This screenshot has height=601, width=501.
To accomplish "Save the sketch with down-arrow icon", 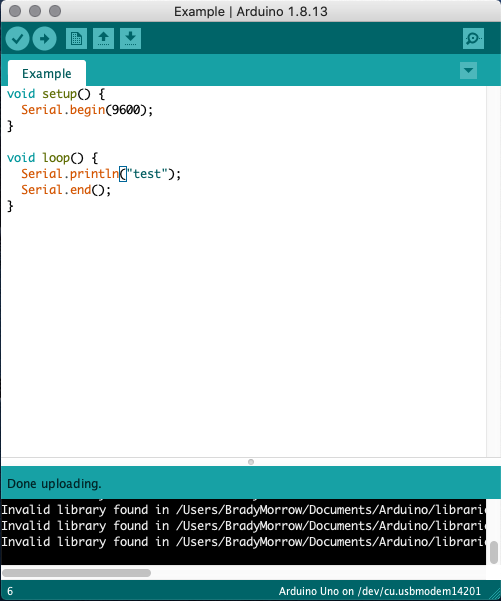I will (130, 38).
